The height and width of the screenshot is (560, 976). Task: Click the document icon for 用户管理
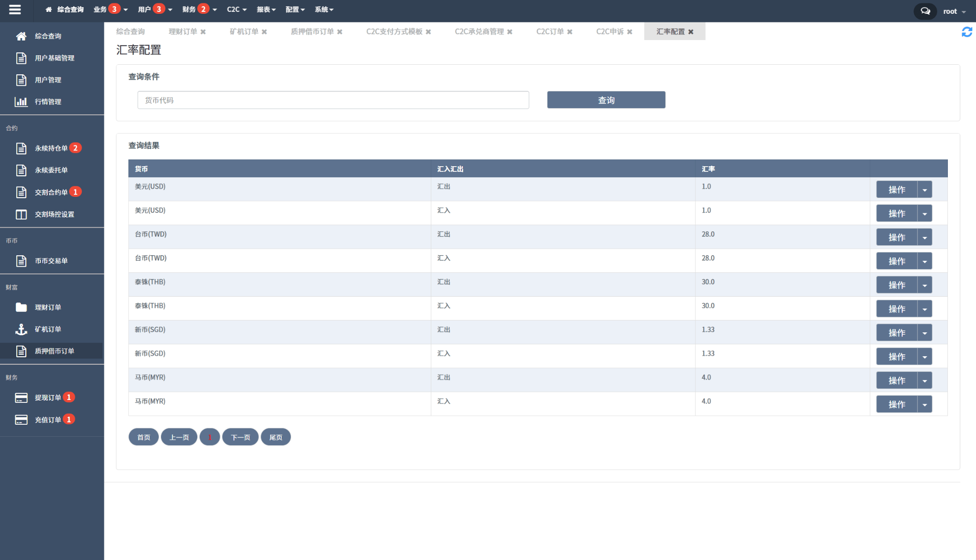(21, 80)
